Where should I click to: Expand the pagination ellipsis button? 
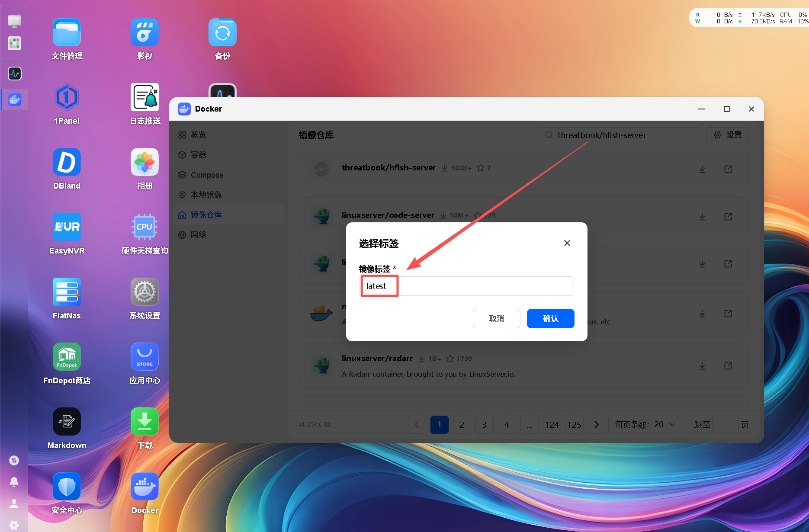point(529,425)
